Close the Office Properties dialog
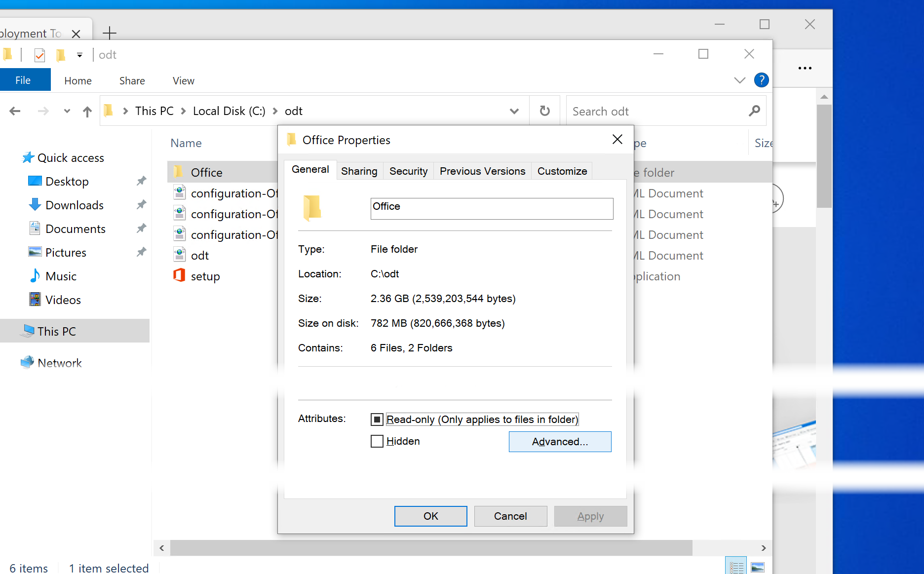 click(x=617, y=140)
